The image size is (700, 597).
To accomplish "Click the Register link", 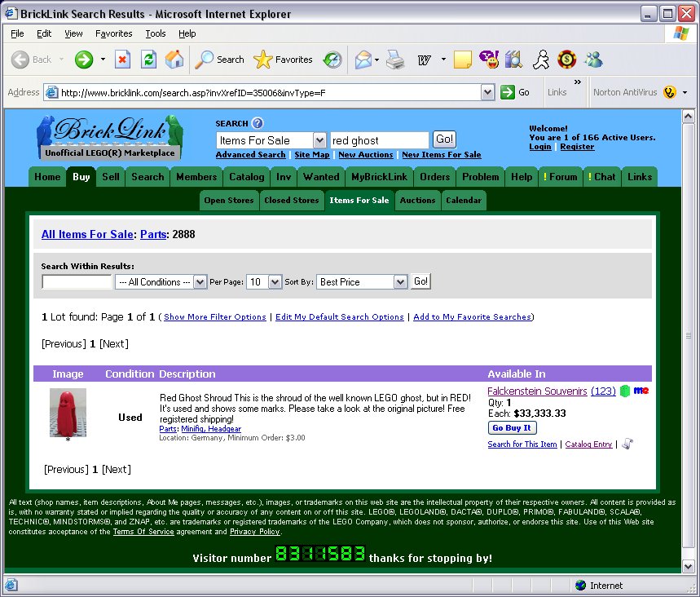I will (x=577, y=147).
